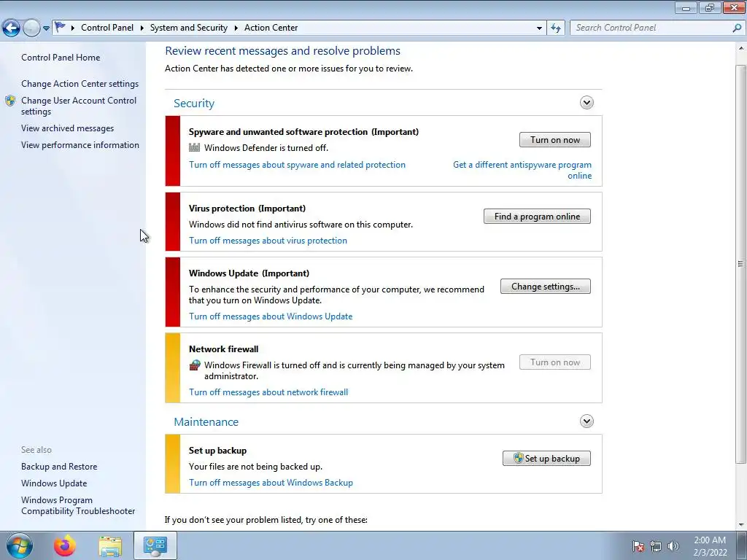
Task: Click the Set up backup button
Action: click(x=546, y=458)
